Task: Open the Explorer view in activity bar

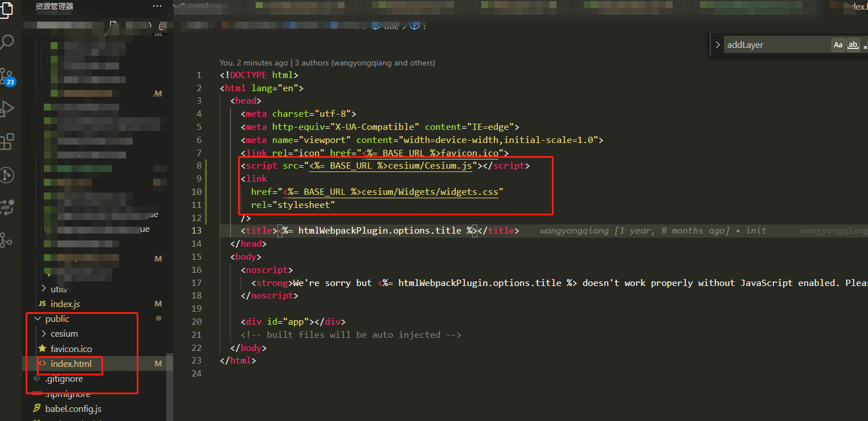Action: click(6, 10)
